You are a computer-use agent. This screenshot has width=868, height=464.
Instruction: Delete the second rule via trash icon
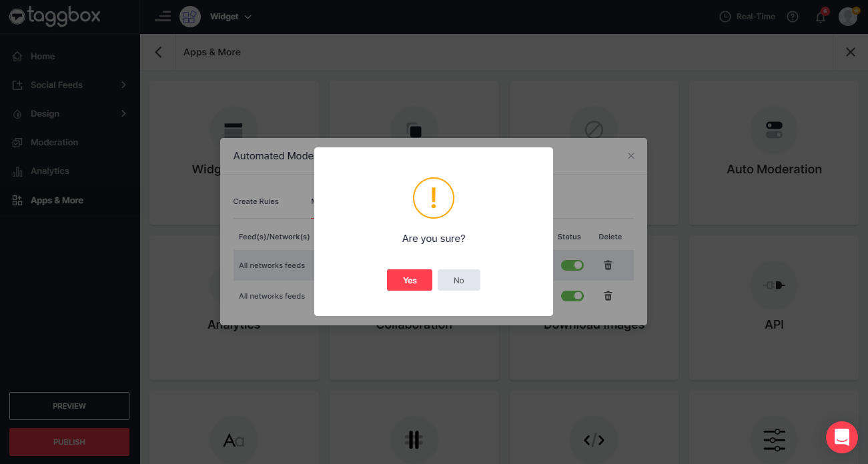pyautogui.click(x=608, y=296)
